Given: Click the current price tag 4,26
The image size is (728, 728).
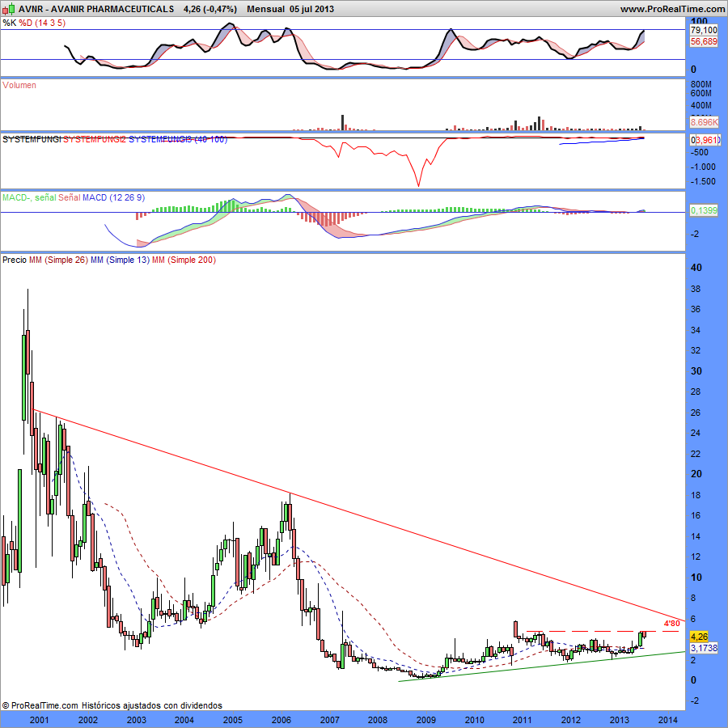Looking at the screenshot, I should (699, 637).
